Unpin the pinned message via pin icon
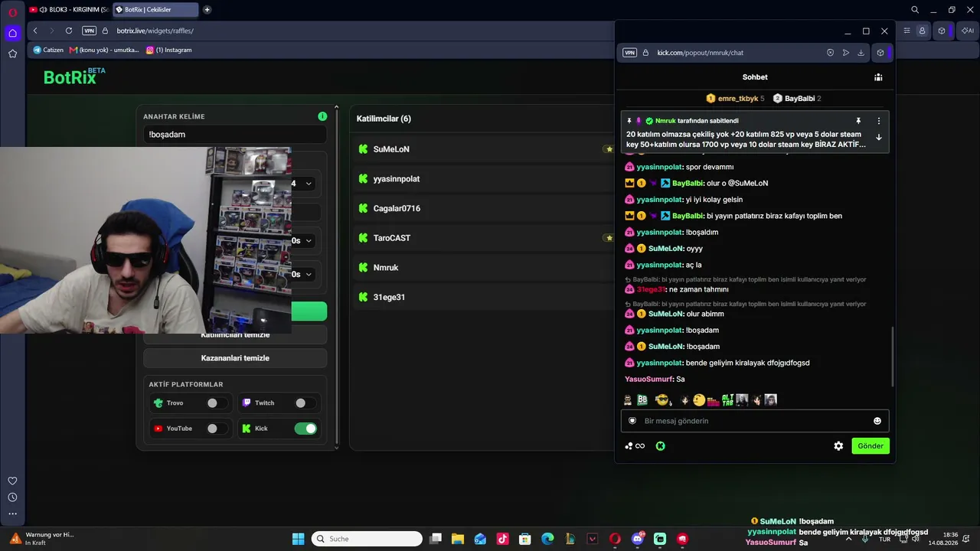This screenshot has width=980, height=551. click(858, 121)
